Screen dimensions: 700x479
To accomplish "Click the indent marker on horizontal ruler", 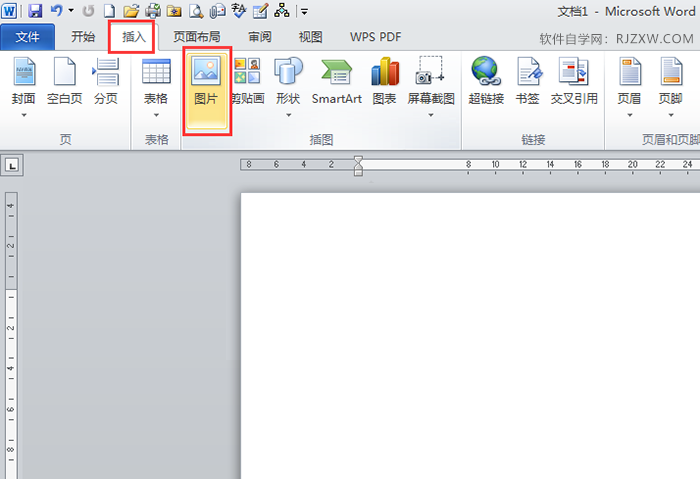I will tap(358, 165).
